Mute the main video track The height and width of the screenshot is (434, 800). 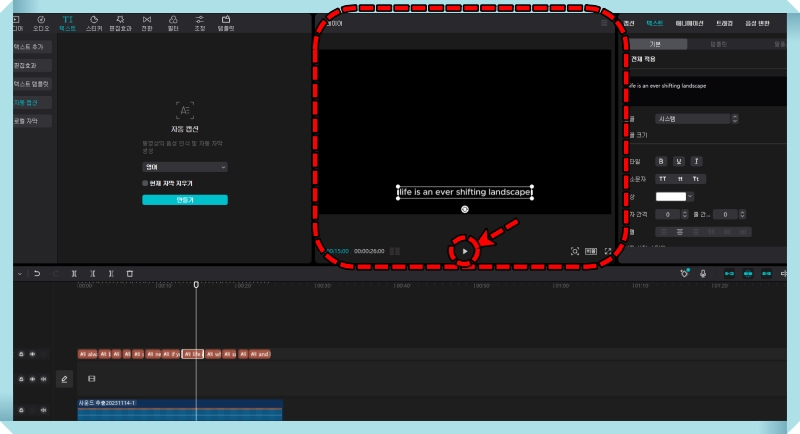(43, 379)
